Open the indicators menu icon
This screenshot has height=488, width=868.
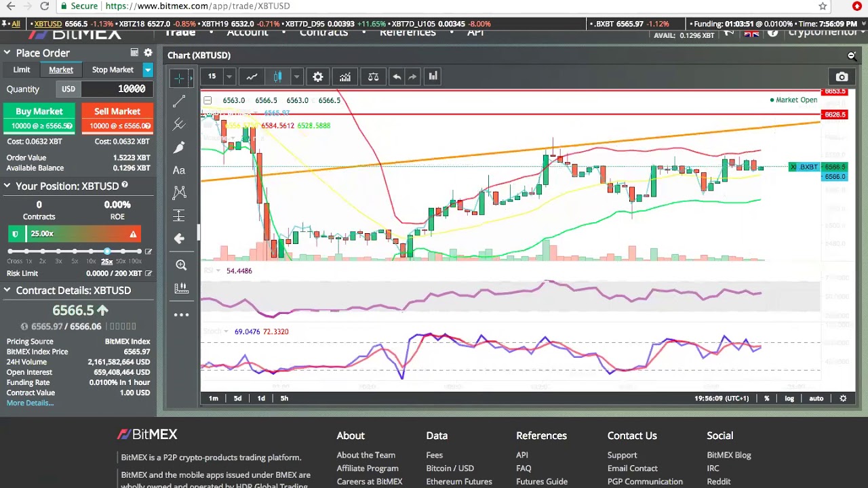[x=345, y=77]
